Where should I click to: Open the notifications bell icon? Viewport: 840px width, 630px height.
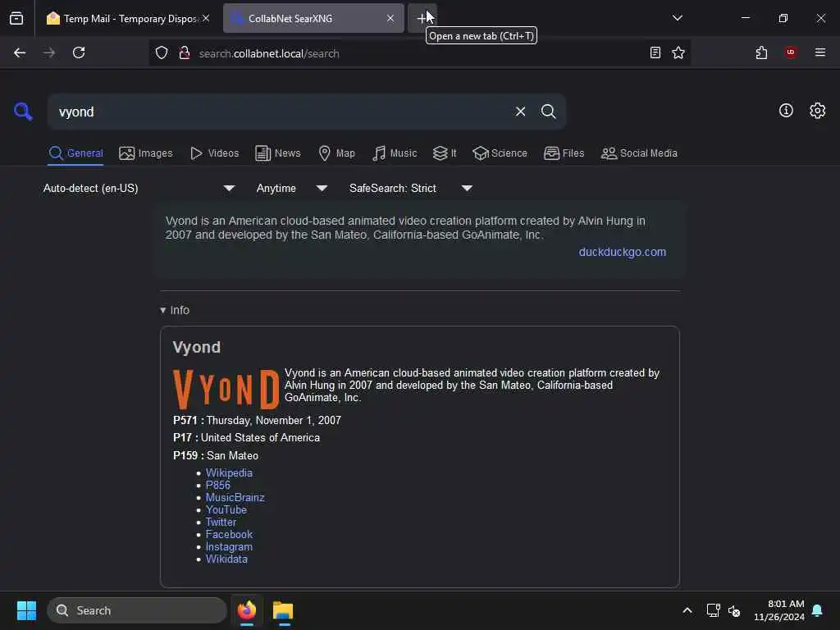point(817,610)
